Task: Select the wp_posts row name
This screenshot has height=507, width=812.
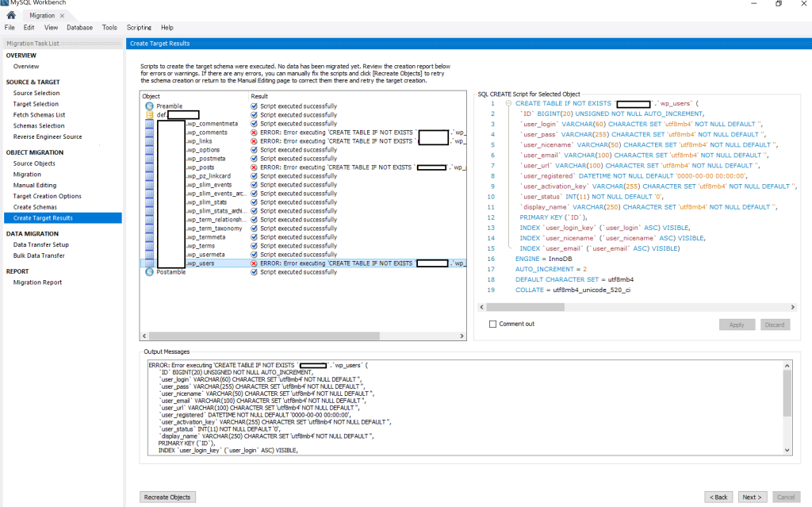Action: [201, 167]
